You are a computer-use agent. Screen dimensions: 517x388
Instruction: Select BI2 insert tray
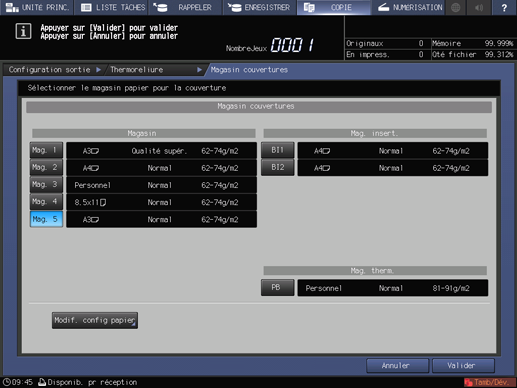(x=277, y=168)
